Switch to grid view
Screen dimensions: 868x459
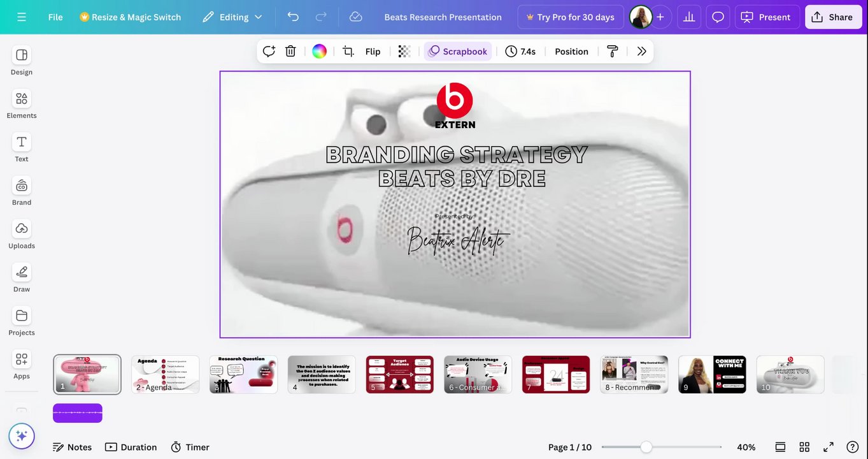(x=804, y=448)
